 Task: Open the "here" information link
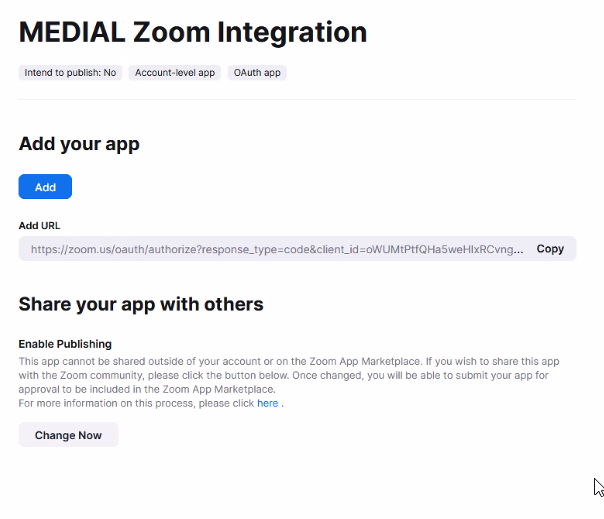[267, 403]
